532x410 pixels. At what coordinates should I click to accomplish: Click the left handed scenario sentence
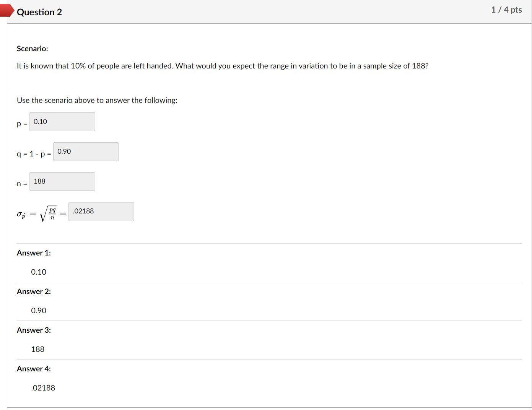pyautogui.click(x=223, y=66)
